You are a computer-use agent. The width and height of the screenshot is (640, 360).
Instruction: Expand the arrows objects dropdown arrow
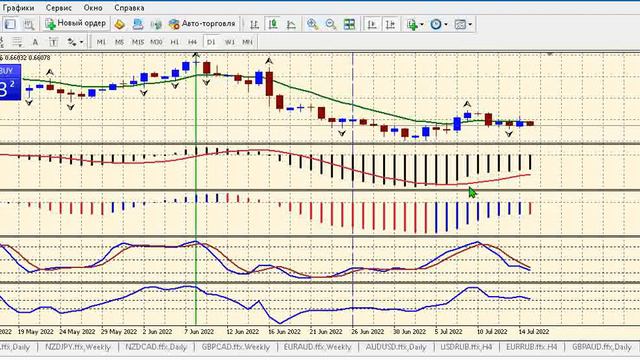tap(81, 42)
